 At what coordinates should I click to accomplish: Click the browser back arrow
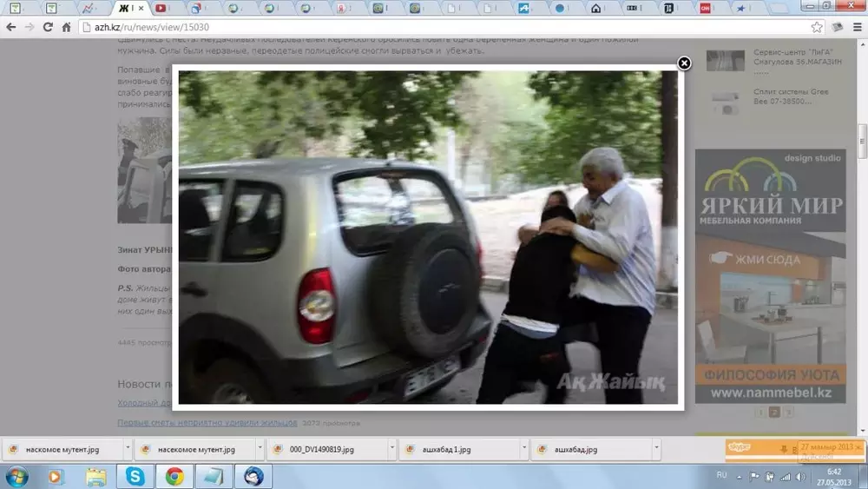coord(10,27)
